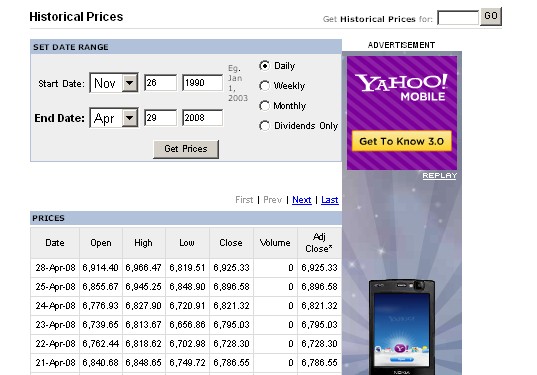This screenshot has height=375, width=537.
Task: Click the open value 6,914.40
Action: click(100, 268)
